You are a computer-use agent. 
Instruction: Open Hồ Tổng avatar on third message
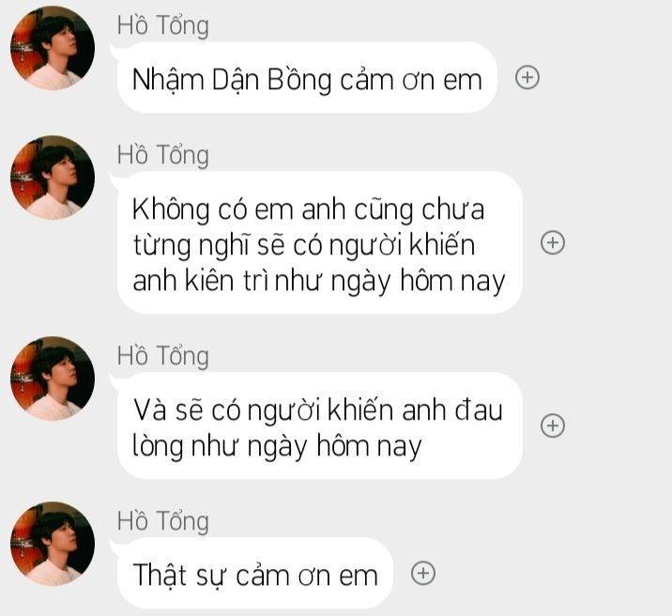pyautogui.click(x=53, y=378)
